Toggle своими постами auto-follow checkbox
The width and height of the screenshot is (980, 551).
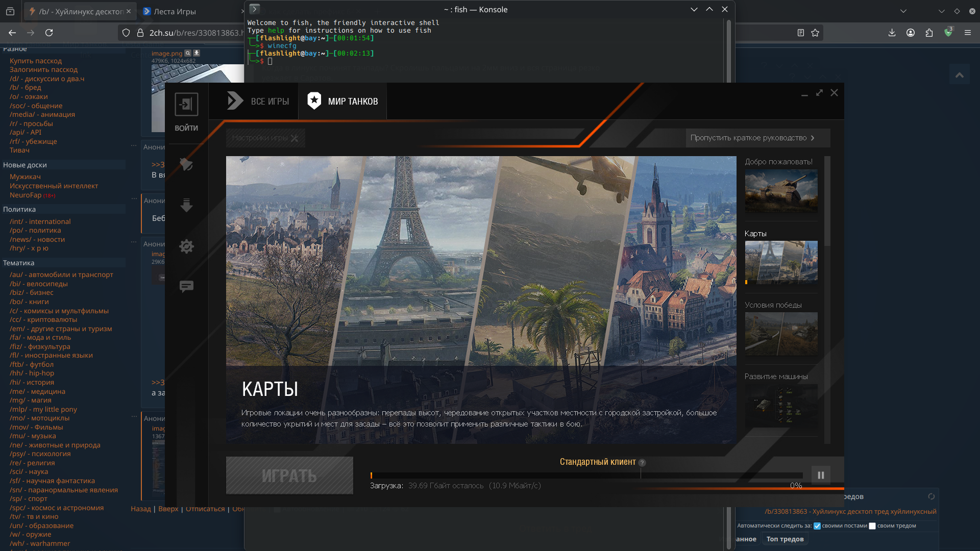pos(817,526)
